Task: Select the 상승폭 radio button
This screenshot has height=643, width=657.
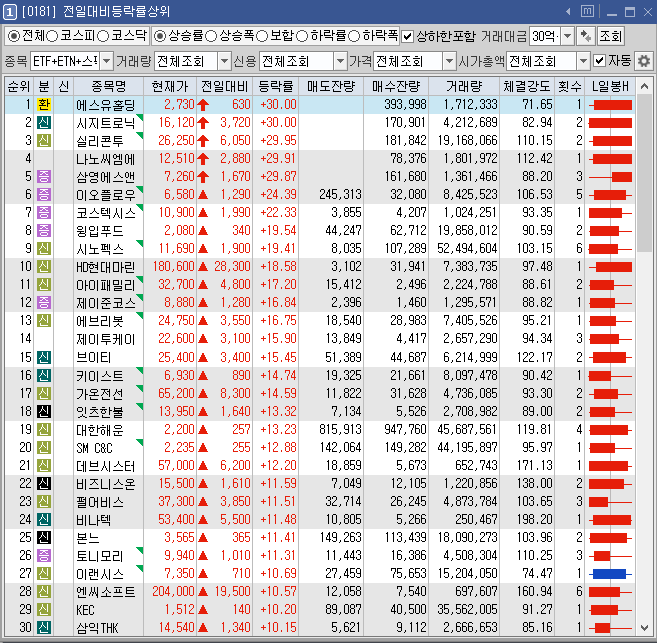Action: pyautogui.click(x=211, y=36)
